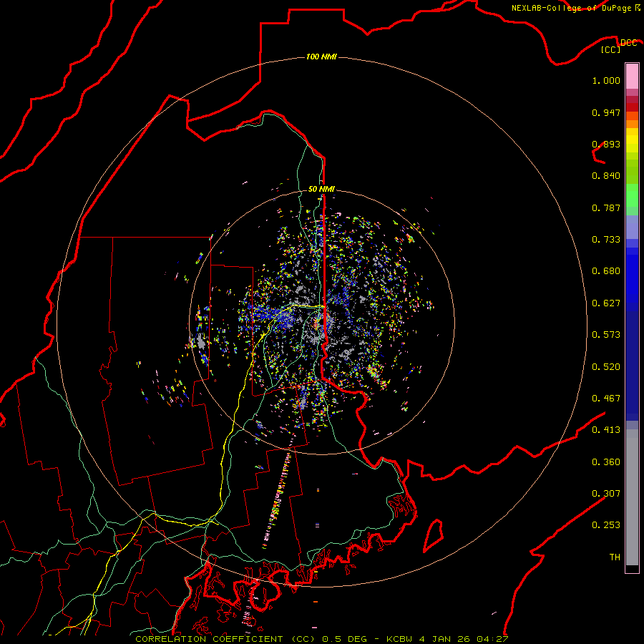Click the 0.733 legend label
This screenshot has height=644, width=644.
(606, 240)
